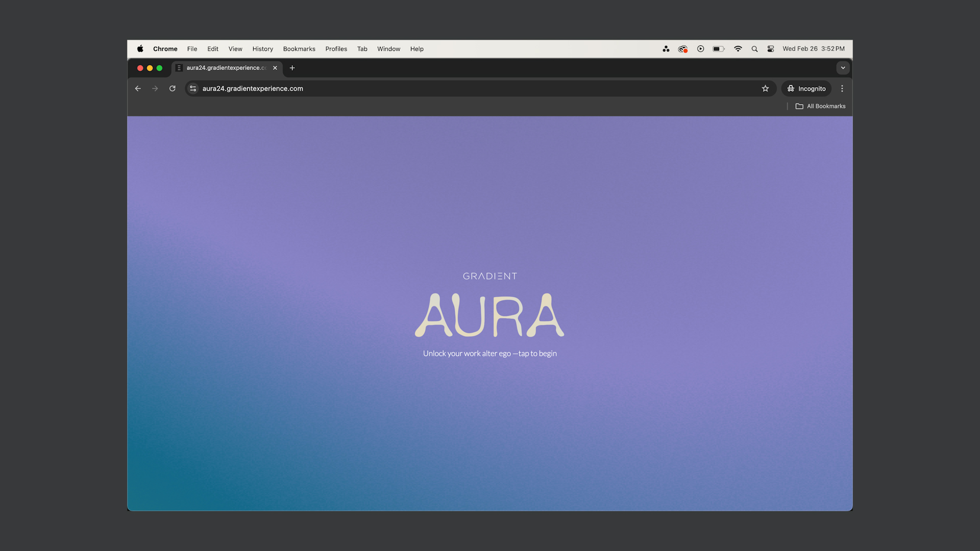Go forward to the next page
980x551 pixels.
pos(155,89)
